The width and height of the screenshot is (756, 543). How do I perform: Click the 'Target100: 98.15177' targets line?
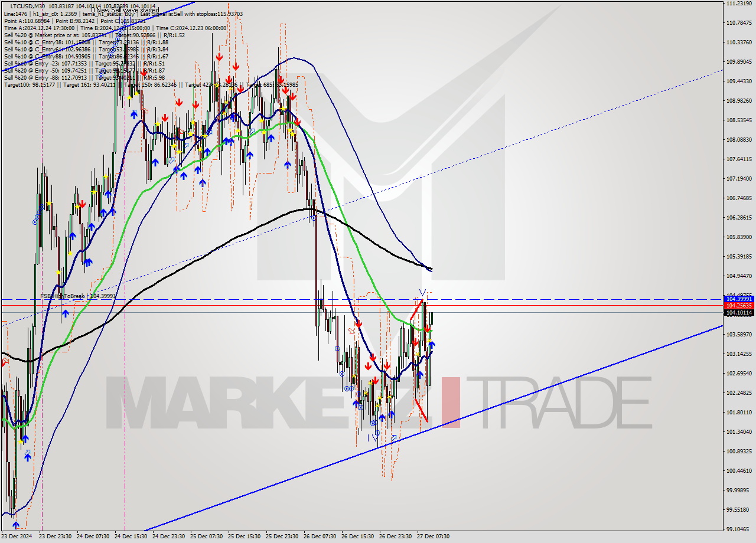pos(151,84)
